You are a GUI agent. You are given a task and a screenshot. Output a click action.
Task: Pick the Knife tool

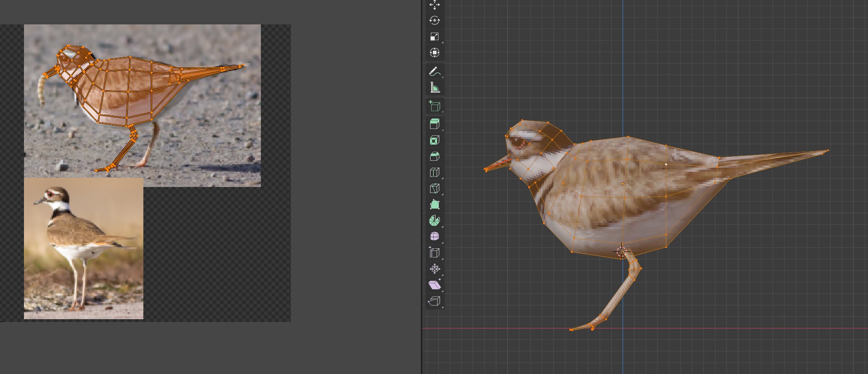click(x=434, y=188)
